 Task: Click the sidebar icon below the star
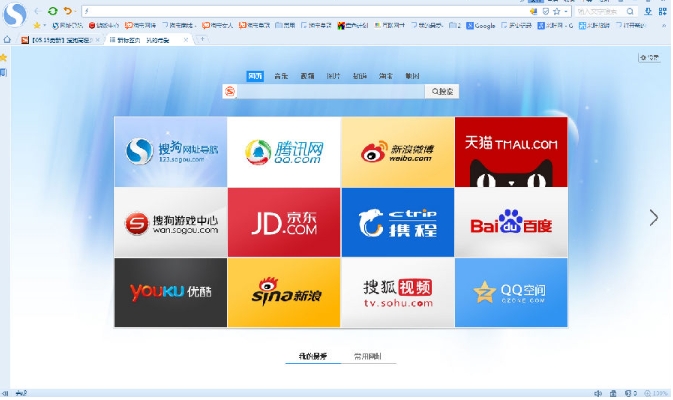click(x=3, y=73)
